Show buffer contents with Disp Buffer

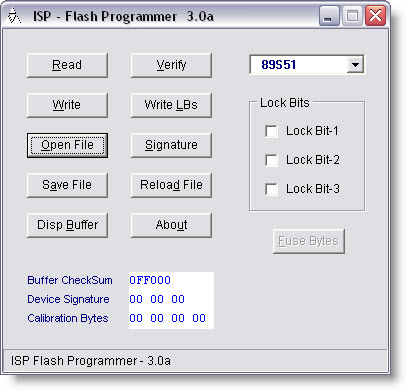(67, 225)
